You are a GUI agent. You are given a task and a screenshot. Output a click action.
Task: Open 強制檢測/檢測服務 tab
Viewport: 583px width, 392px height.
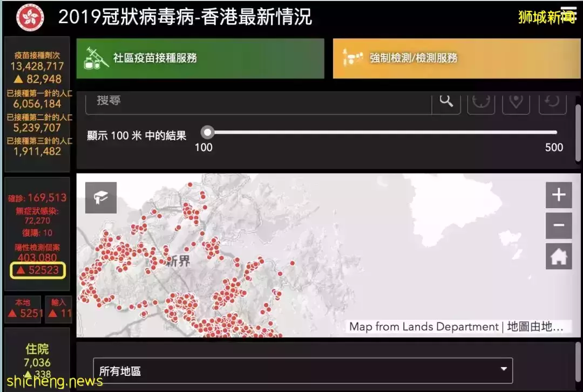(456, 58)
